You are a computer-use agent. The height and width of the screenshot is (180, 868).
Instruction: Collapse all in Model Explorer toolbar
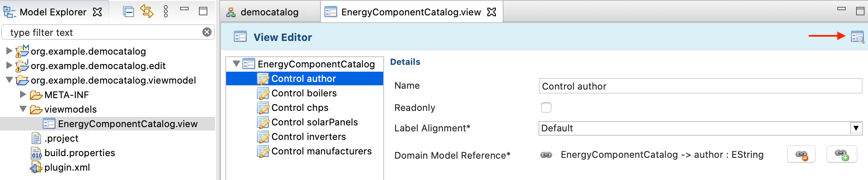pyautogui.click(x=128, y=12)
